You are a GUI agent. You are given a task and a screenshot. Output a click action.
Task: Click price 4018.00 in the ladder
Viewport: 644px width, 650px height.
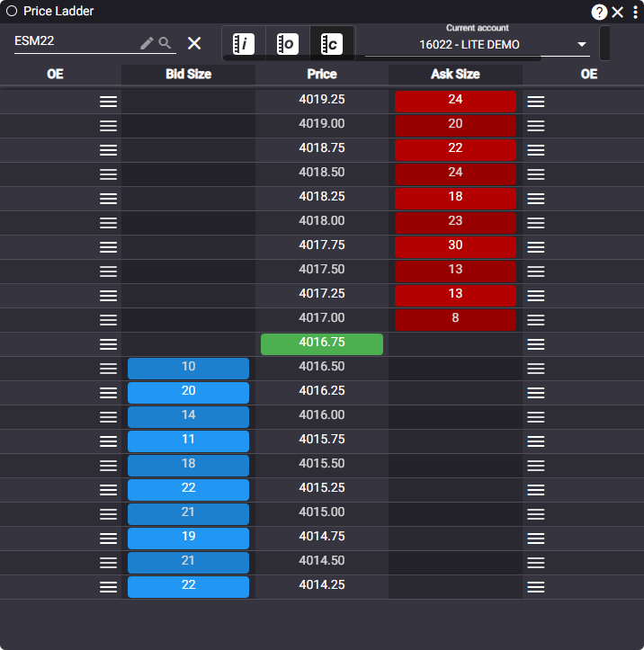[x=322, y=220]
